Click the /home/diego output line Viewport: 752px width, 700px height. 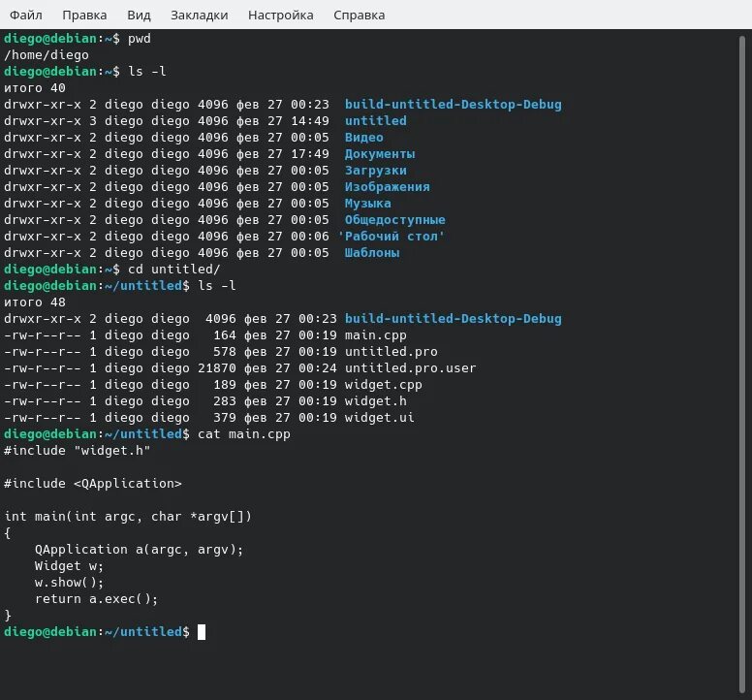47,54
